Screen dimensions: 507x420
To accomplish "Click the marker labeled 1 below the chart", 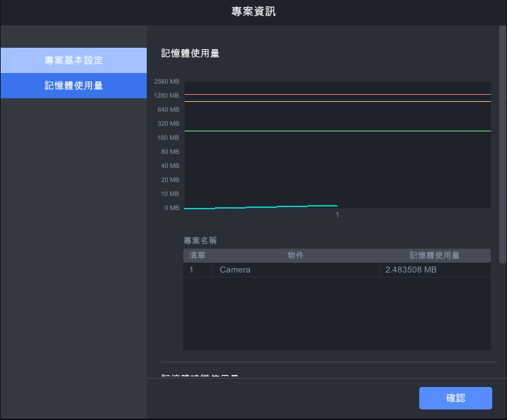I will point(337,215).
